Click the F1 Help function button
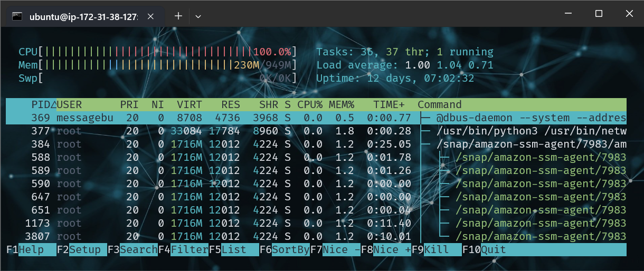 coord(31,249)
